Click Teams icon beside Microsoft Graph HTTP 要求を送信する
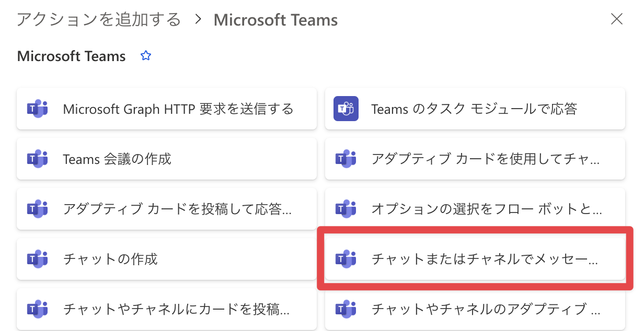 (37, 109)
